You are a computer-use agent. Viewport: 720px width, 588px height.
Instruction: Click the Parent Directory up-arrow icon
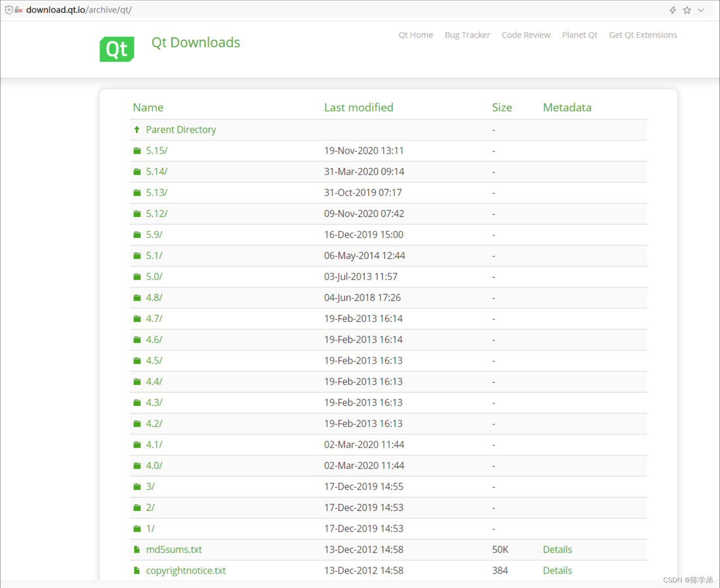click(137, 129)
